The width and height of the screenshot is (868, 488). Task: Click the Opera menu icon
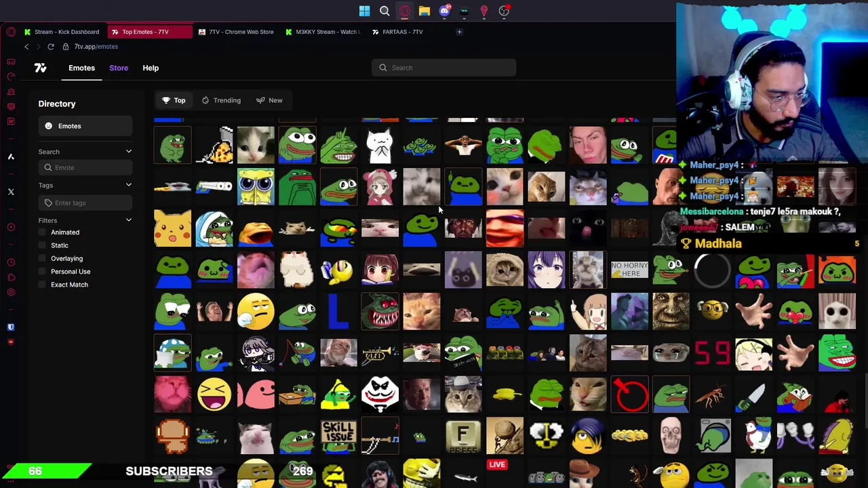pyautogui.click(x=11, y=32)
